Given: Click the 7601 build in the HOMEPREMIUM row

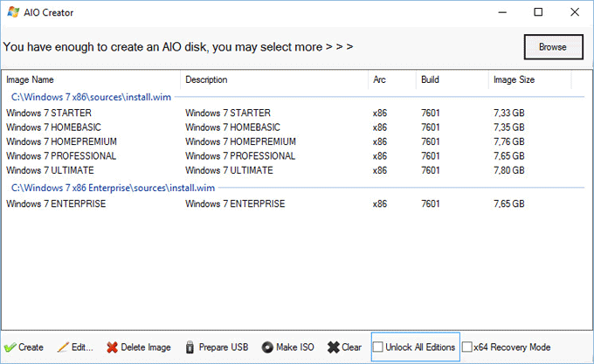Looking at the screenshot, I should (x=431, y=142).
